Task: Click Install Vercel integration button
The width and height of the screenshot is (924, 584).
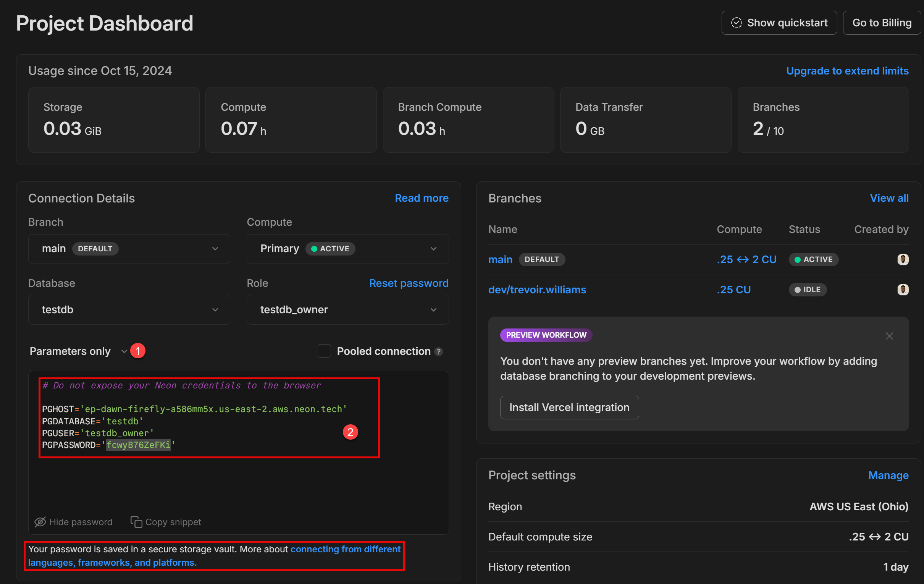Action: coord(569,408)
